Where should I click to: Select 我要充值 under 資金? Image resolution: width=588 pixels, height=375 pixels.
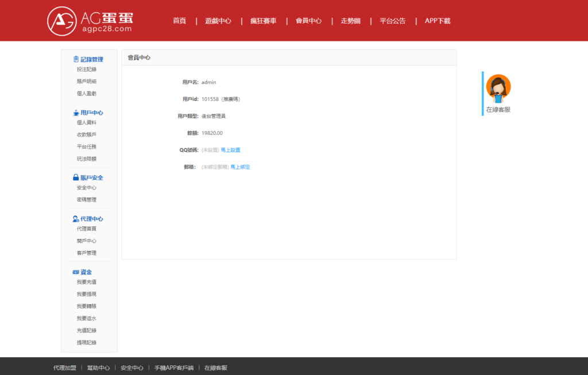pos(87,282)
